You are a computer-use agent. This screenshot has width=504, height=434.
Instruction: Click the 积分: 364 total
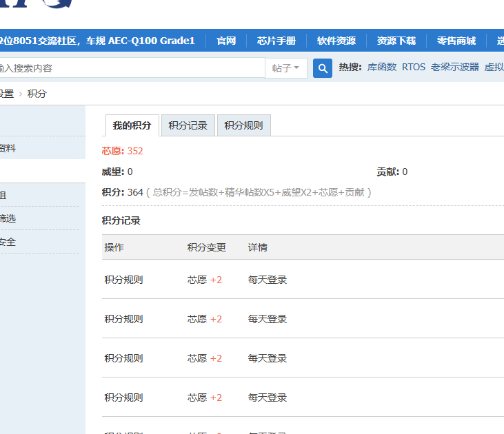[x=123, y=192]
